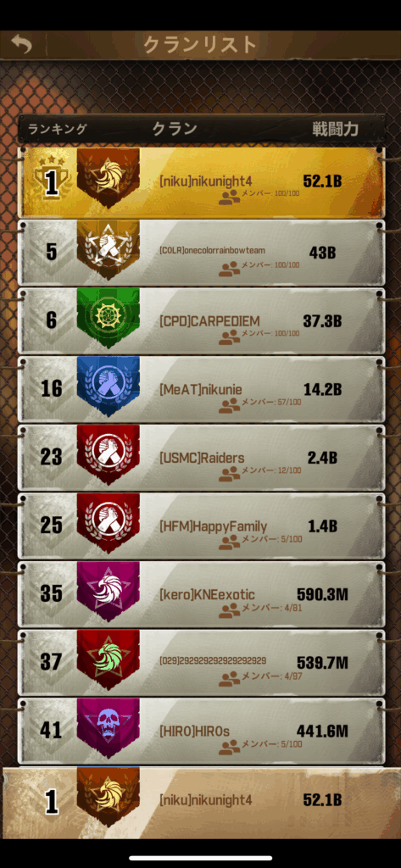Image resolution: width=401 pixels, height=868 pixels.
Task: Select the onecolorrainbowteam handshake star emblem
Action: 108,250
